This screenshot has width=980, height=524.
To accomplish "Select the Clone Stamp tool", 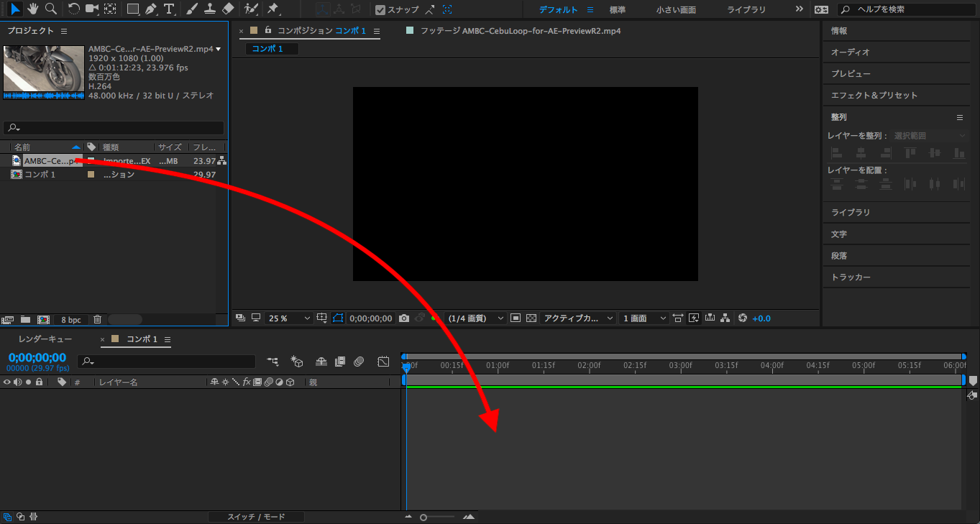I will coord(210,9).
